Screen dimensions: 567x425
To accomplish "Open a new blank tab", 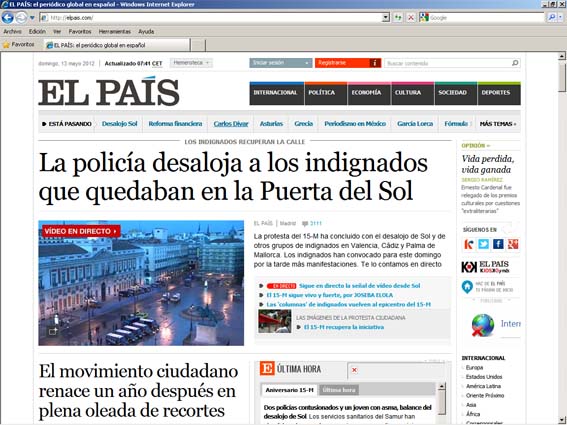I will (x=198, y=46).
